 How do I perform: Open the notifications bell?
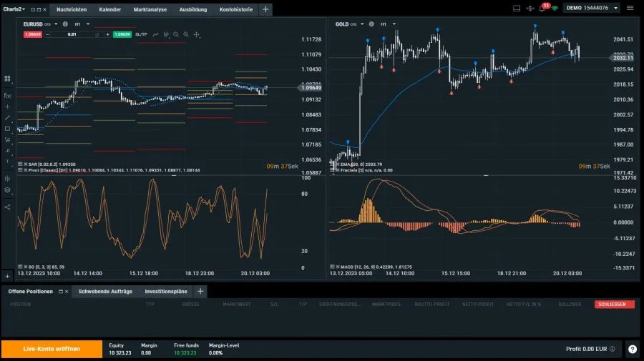(x=543, y=9)
